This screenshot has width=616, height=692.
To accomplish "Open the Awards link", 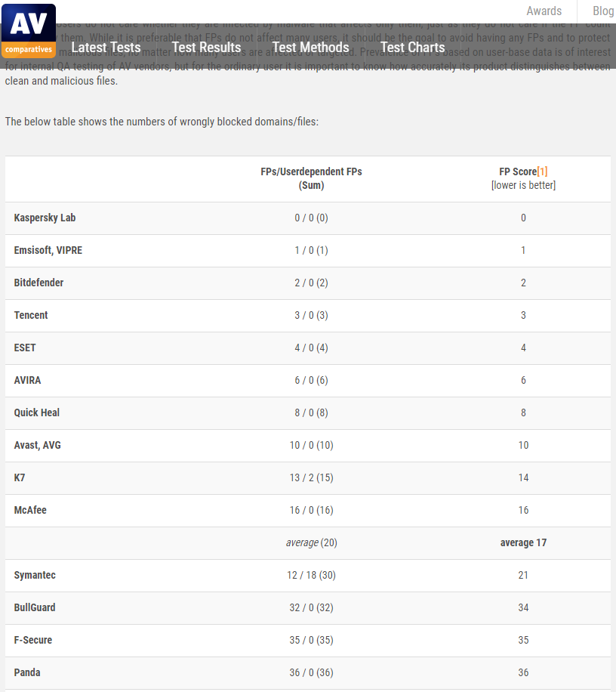I will tap(544, 11).
